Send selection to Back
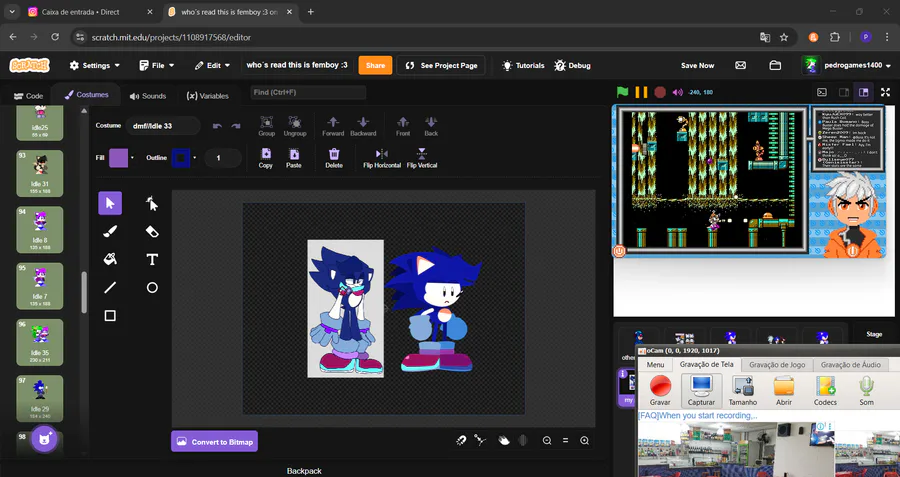900x477 pixels. coord(431,126)
